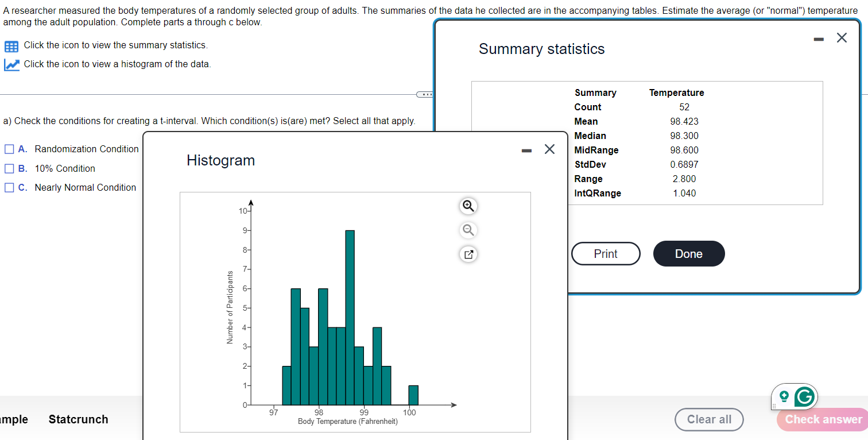Open histogram in a new window
868x440 pixels.
(x=468, y=254)
